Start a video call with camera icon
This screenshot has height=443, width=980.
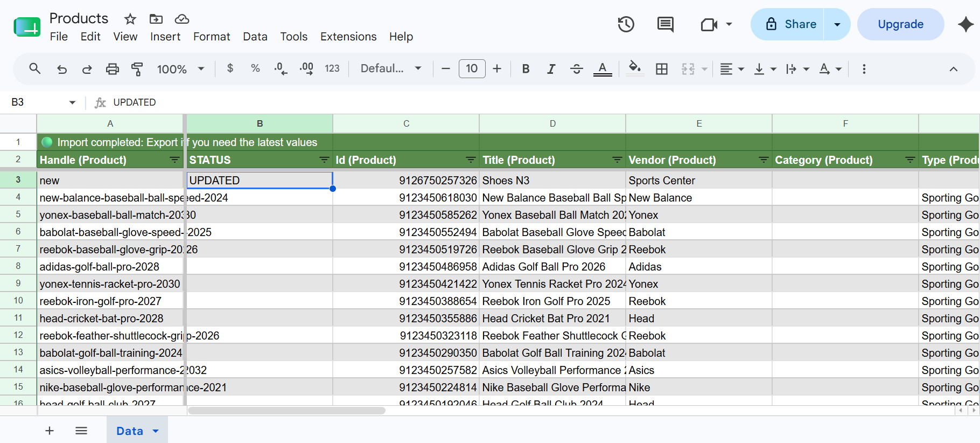pos(709,24)
